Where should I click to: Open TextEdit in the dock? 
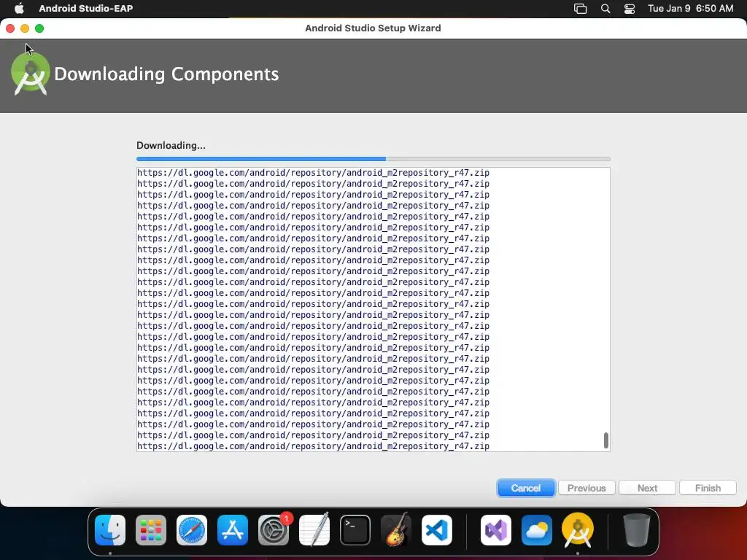pos(314,530)
